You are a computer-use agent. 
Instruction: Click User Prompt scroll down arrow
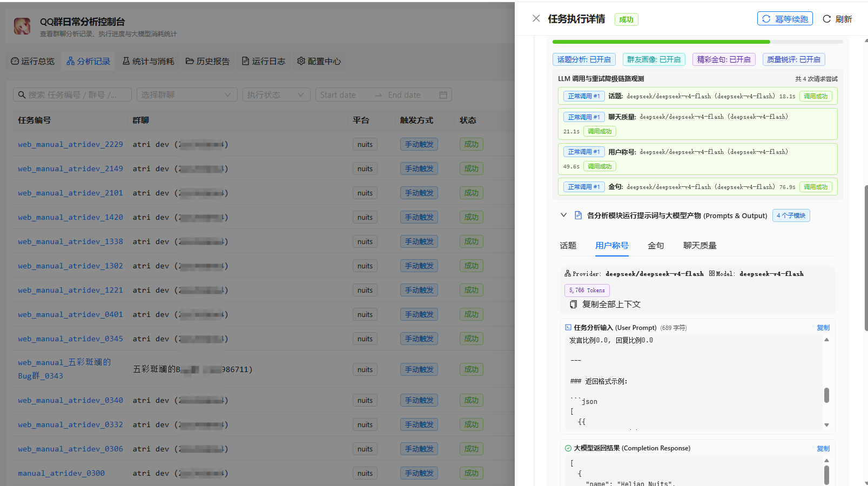(x=826, y=425)
